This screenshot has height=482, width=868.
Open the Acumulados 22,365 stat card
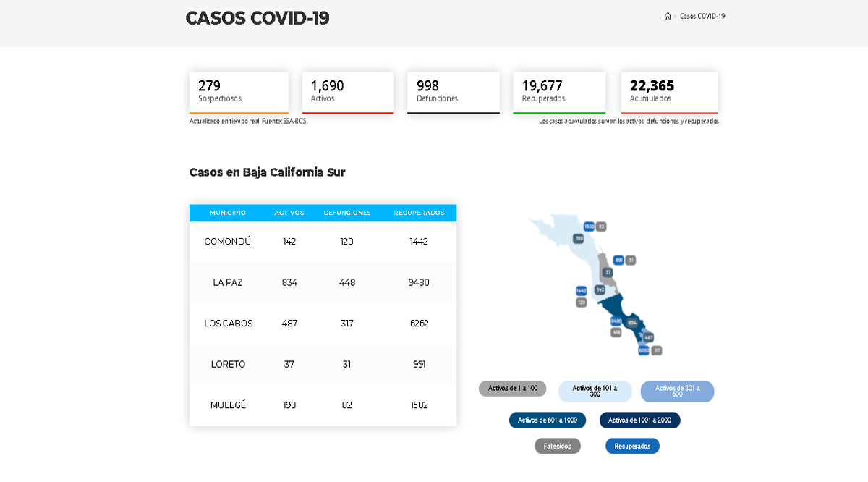669,92
